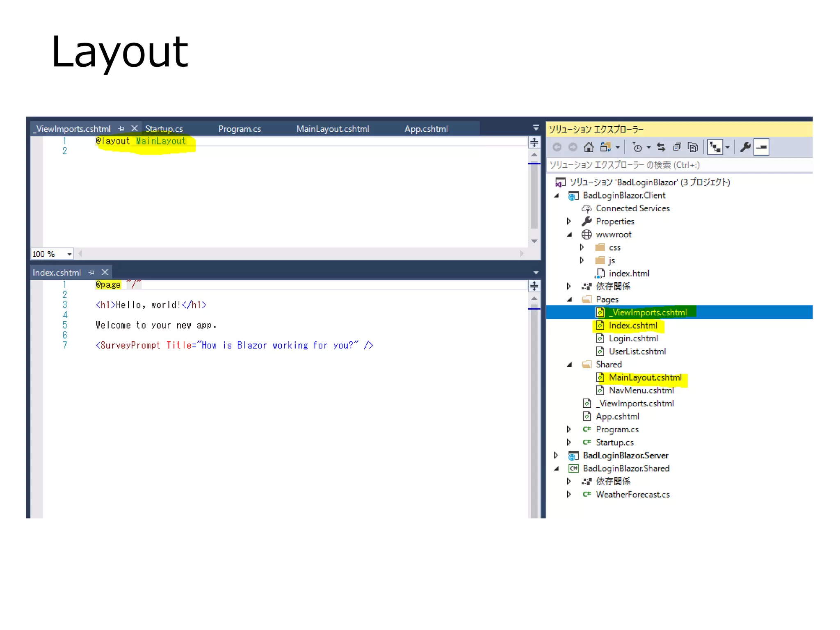Click the Home icon in Solution Explorer toolbar
840x630 pixels.
[589, 147]
